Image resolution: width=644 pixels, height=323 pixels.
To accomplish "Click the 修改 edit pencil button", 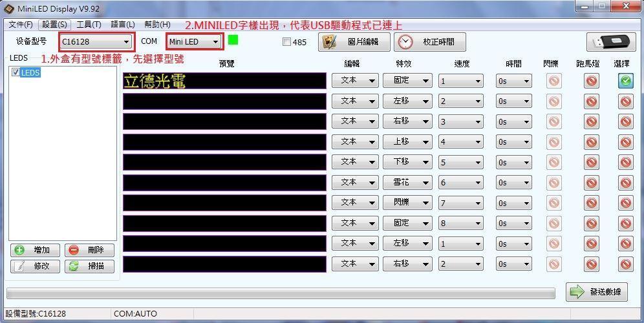I will pyautogui.click(x=35, y=266).
